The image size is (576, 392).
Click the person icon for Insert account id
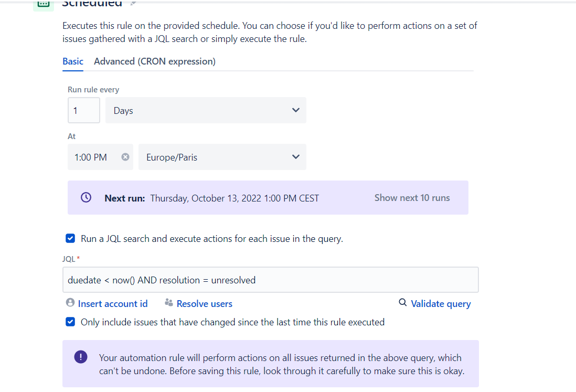tap(70, 302)
